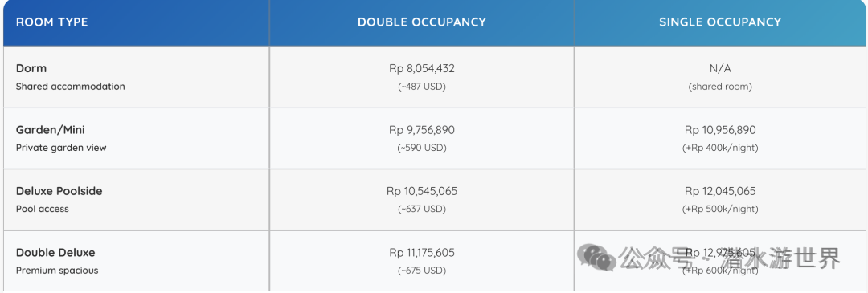Select single price Rp 12,045,065
This screenshot has width=868, height=293.
pos(720,192)
